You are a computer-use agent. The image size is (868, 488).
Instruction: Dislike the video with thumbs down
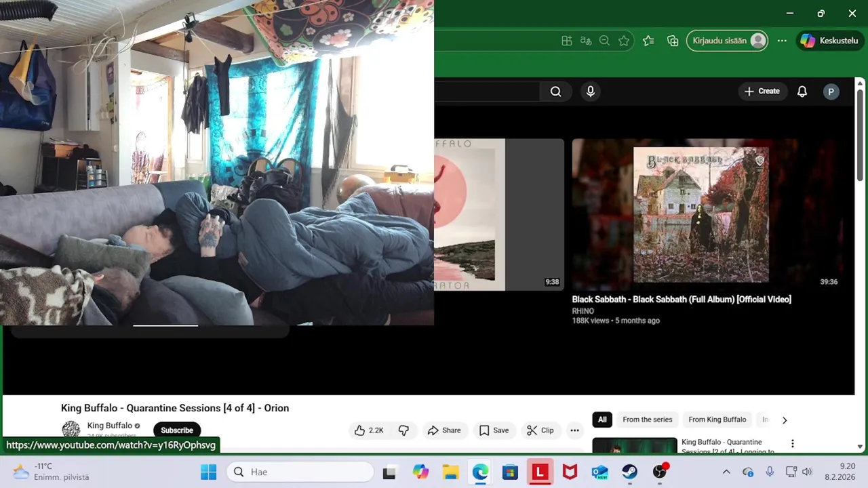(x=403, y=430)
